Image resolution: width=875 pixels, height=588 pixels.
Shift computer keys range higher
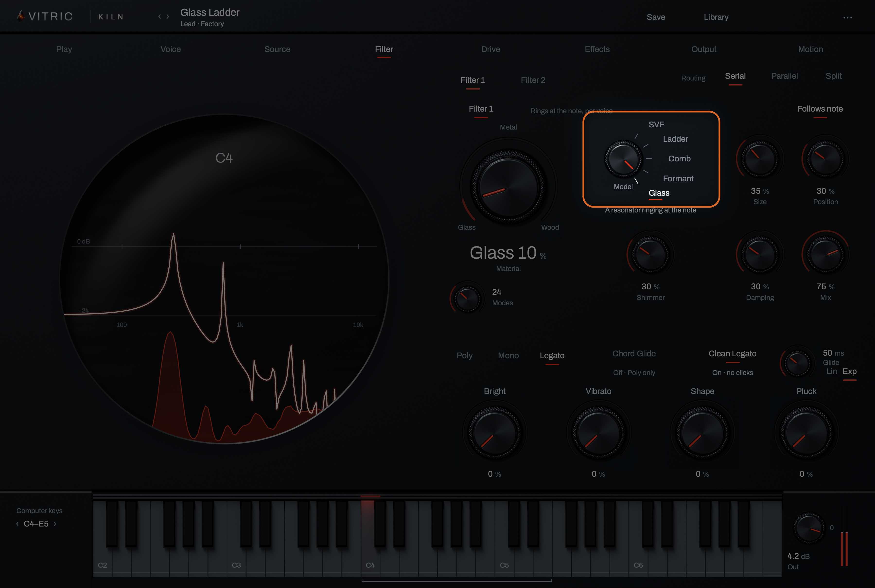click(x=55, y=524)
